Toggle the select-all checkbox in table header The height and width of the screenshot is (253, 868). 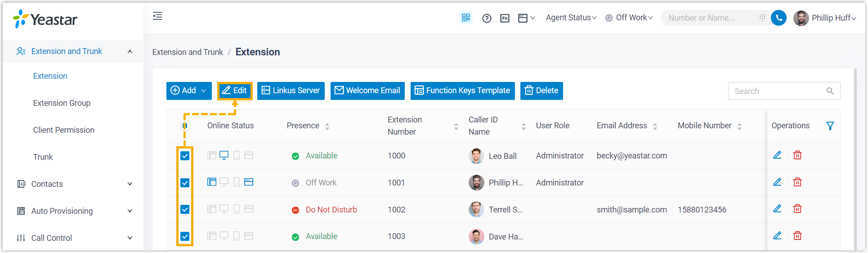[185, 126]
